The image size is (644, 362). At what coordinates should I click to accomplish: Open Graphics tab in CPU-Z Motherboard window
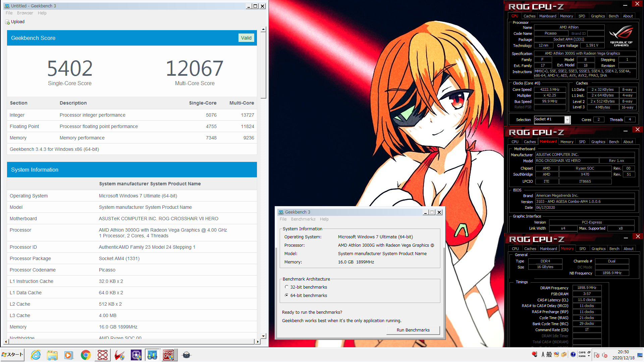pos(598,142)
